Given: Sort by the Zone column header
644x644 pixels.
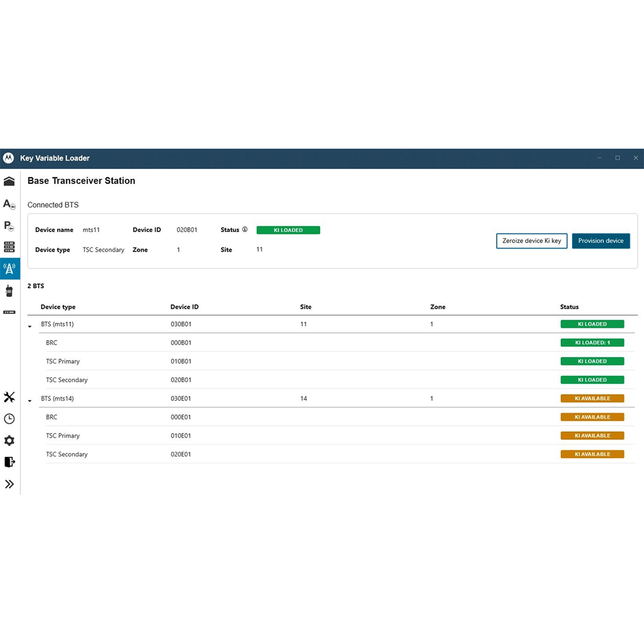Looking at the screenshot, I should (x=438, y=307).
